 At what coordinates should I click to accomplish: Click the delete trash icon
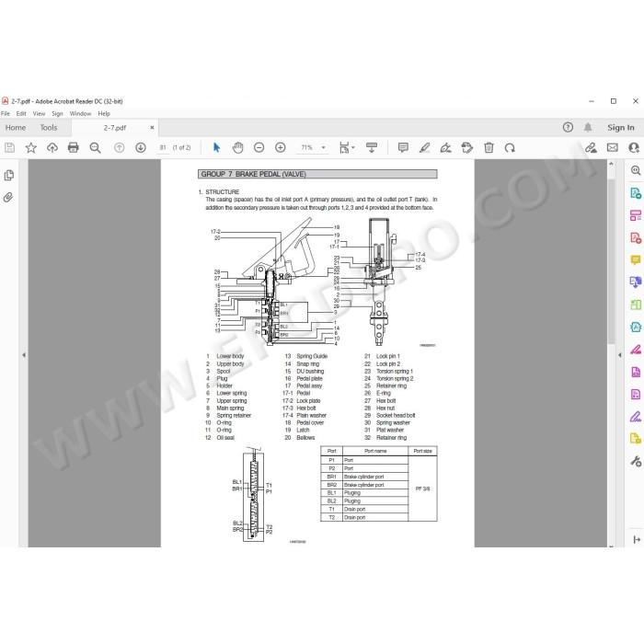pyautogui.click(x=489, y=147)
